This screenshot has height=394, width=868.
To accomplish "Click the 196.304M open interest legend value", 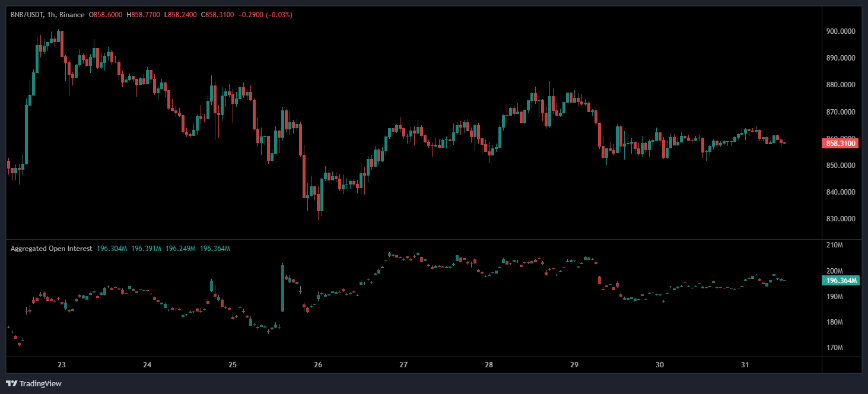I will coord(112,249).
